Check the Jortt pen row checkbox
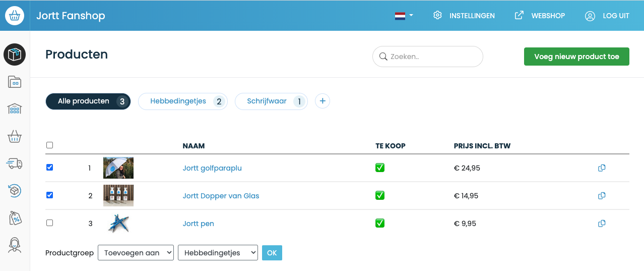The height and width of the screenshot is (271, 644). click(49, 223)
